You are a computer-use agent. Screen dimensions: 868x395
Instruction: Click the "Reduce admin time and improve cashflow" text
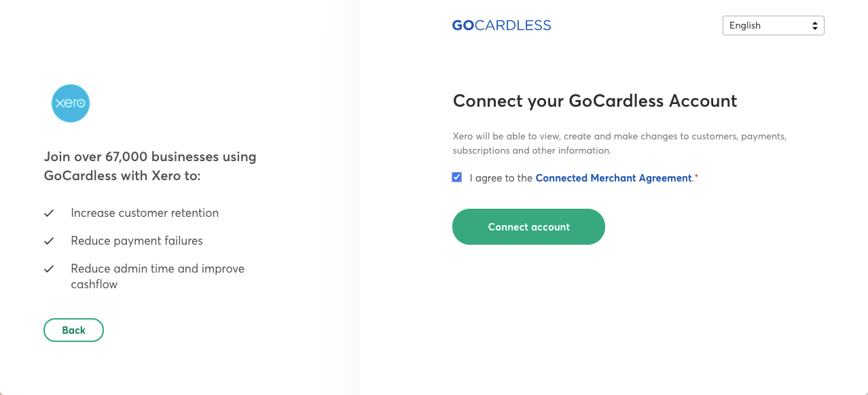point(158,276)
